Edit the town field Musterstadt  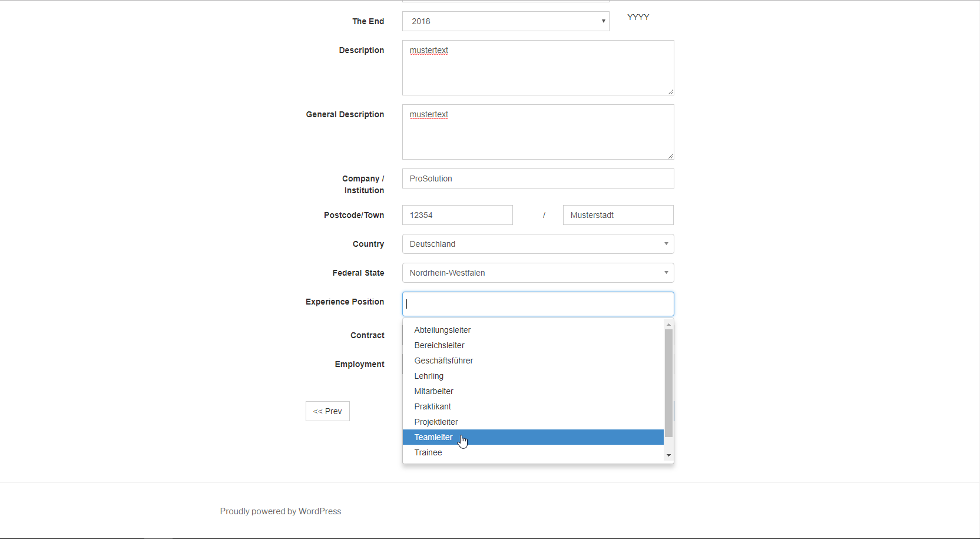click(618, 215)
